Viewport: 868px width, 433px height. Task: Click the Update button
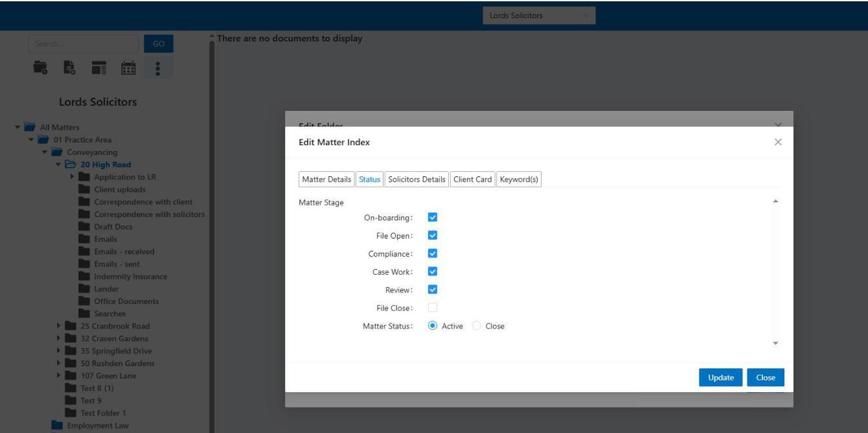coord(720,377)
